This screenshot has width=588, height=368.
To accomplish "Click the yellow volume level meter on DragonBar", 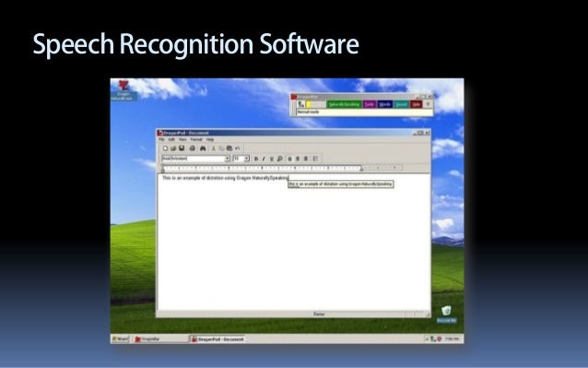I will tap(309, 104).
